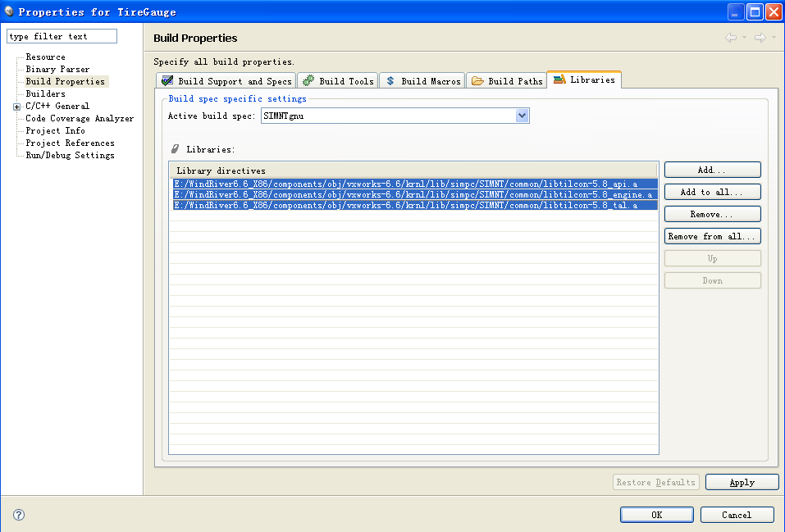Viewport: 785px width, 532px height.
Task: Select Resource in the tree
Action: point(46,57)
